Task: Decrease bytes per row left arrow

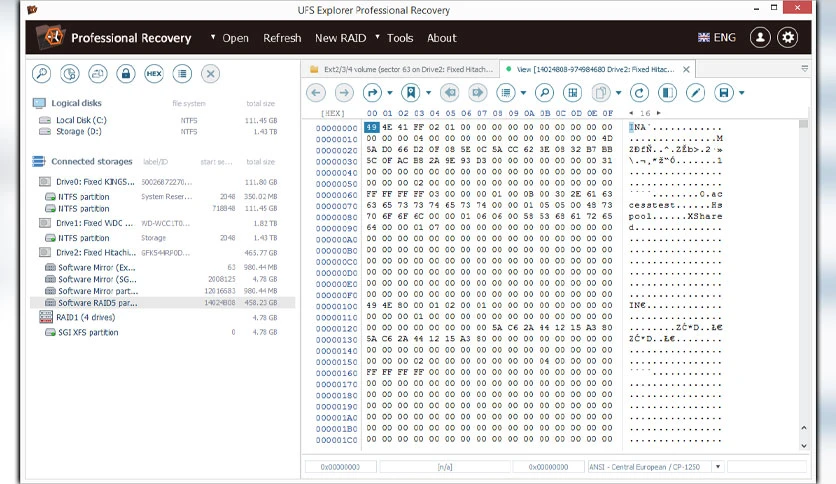Action: click(631, 113)
